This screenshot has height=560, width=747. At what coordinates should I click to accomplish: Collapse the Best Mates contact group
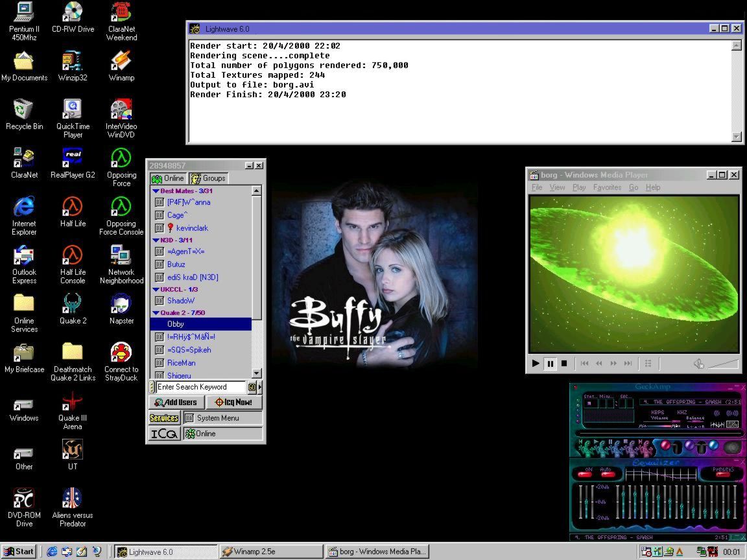point(156,191)
